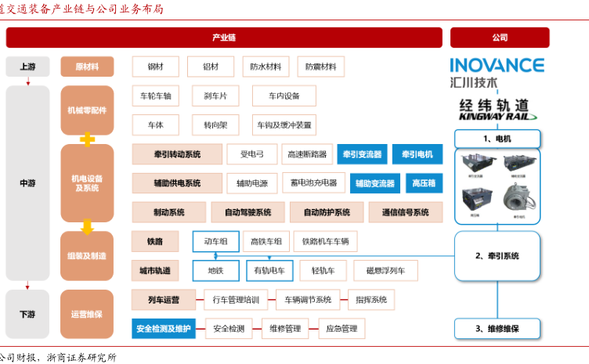The image size is (589, 364).
Task: Click the red 产业链 header bar
Action: pos(224,38)
